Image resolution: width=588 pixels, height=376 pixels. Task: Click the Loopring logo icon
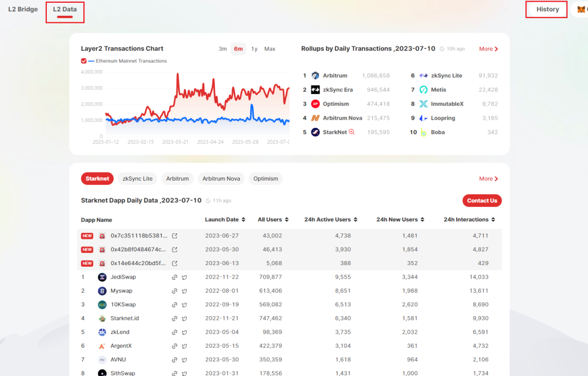(424, 118)
